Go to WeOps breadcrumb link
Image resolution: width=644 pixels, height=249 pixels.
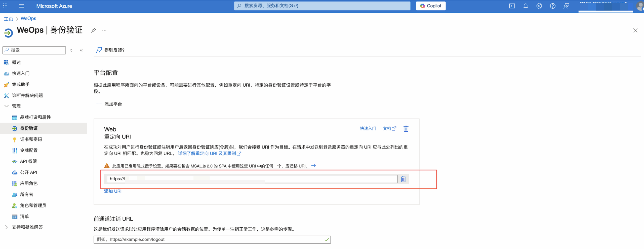pos(28,18)
